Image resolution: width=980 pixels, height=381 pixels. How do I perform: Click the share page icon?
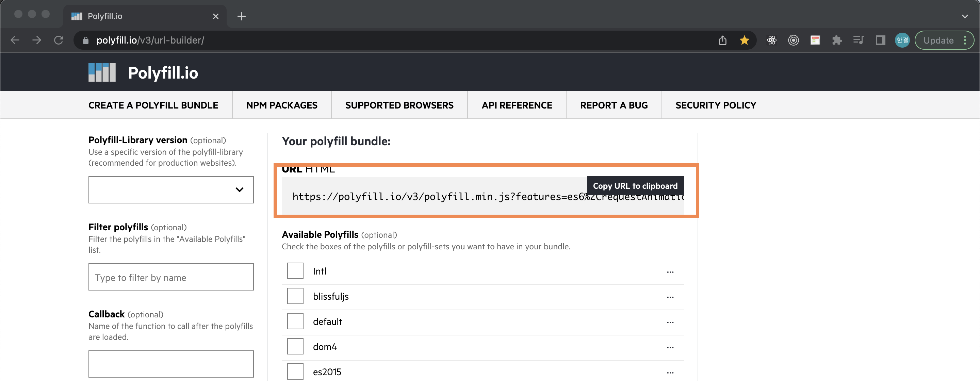(x=722, y=40)
